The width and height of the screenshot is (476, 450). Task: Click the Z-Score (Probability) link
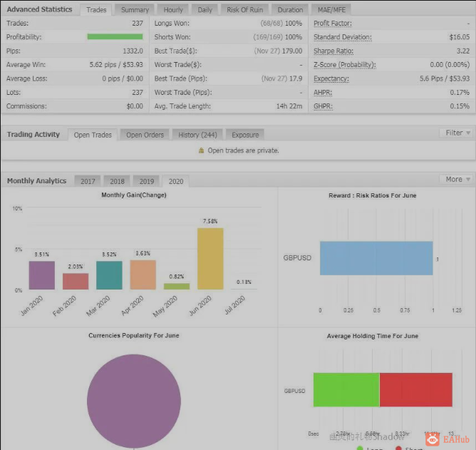[x=345, y=65]
